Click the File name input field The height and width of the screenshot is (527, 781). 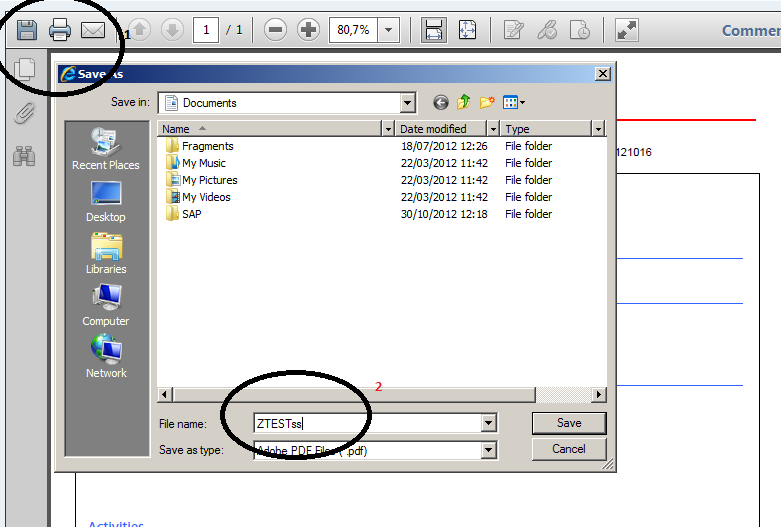(x=365, y=424)
